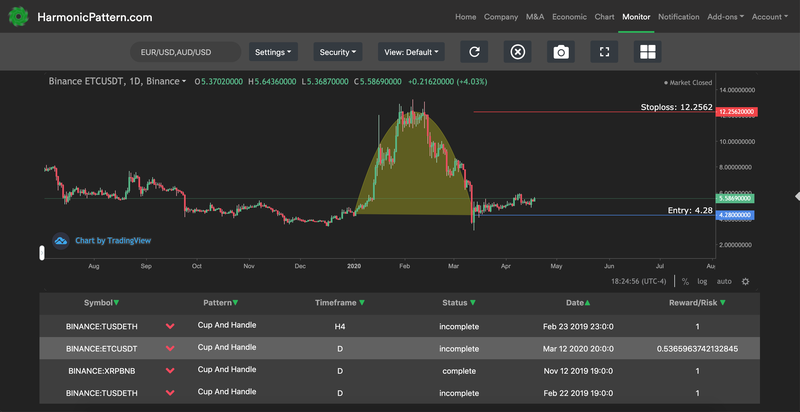The image size is (800, 412).
Task: Open the Economic nav item
Action: pyautogui.click(x=569, y=17)
